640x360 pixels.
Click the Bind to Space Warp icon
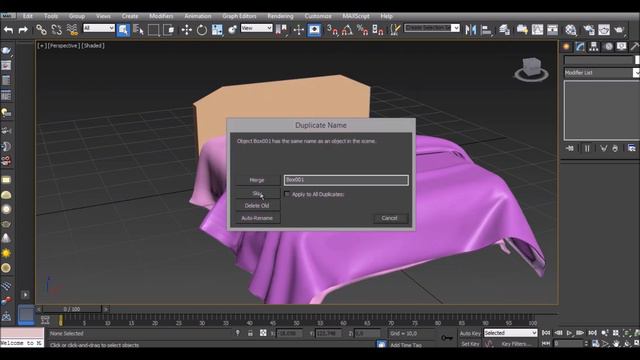tap(72, 30)
